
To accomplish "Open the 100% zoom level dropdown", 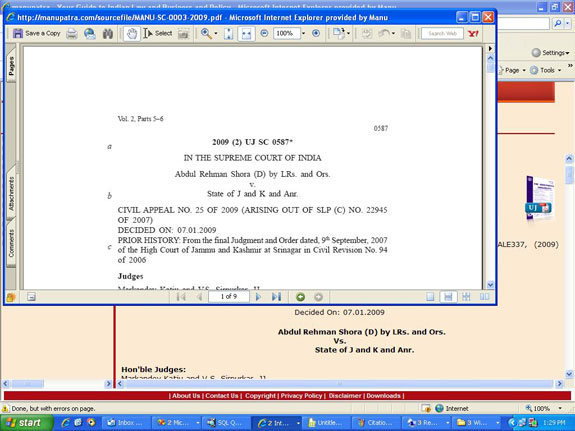I will pyautogui.click(x=303, y=33).
